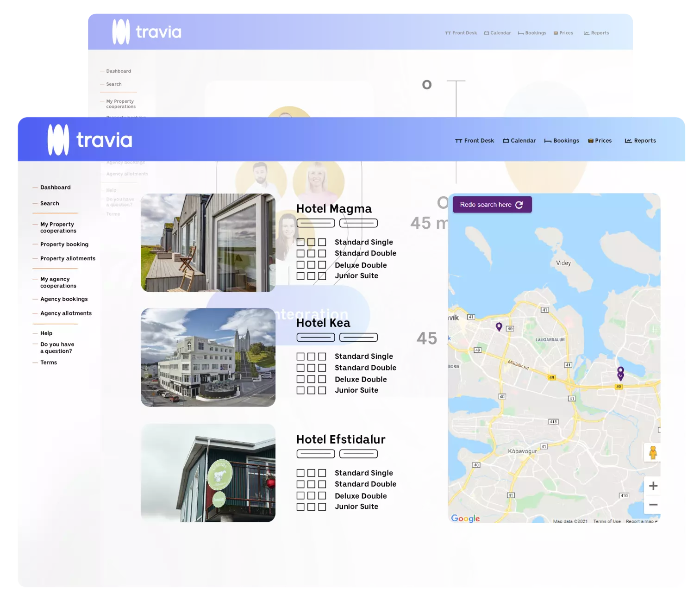700x601 pixels.
Task: Tick first checkbox of Hotel Magma Deluxe Double
Action: [300, 265]
